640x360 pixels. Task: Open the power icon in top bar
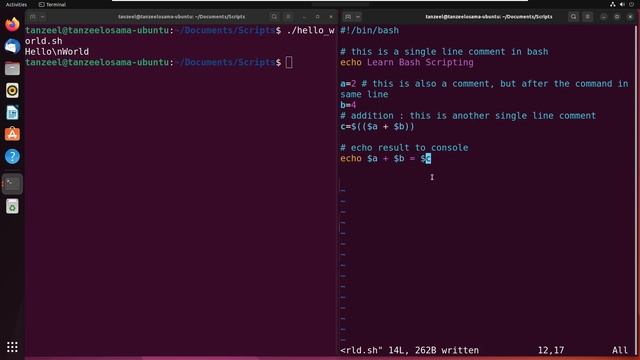(631, 4)
